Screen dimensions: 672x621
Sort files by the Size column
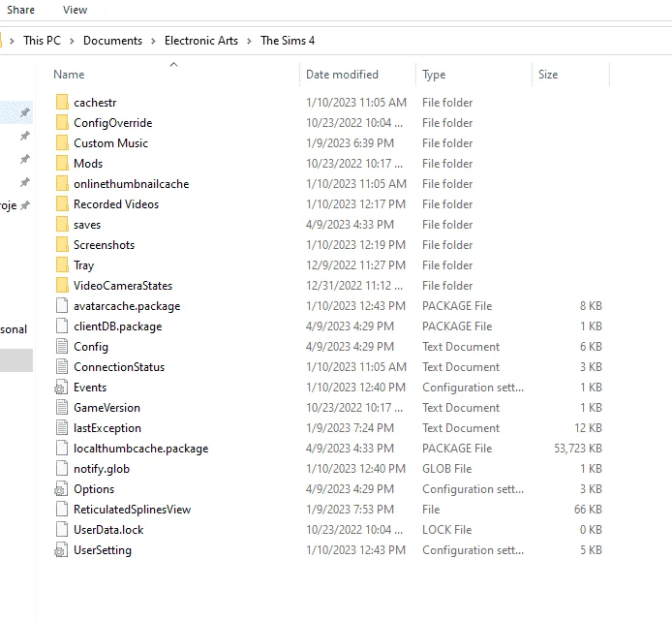pyautogui.click(x=548, y=75)
